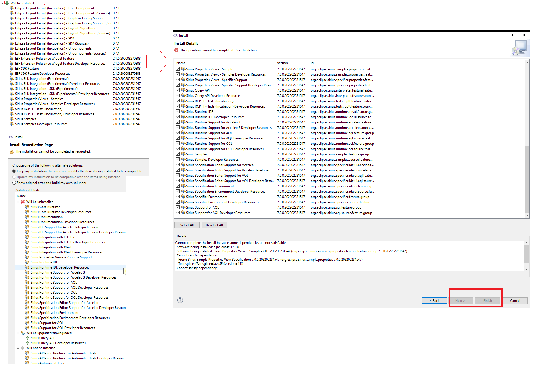The width and height of the screenshot is (551, 392).
Task: Click icon of Eclipse Layout Kernel SDK entry
Action: pos(11,38)
